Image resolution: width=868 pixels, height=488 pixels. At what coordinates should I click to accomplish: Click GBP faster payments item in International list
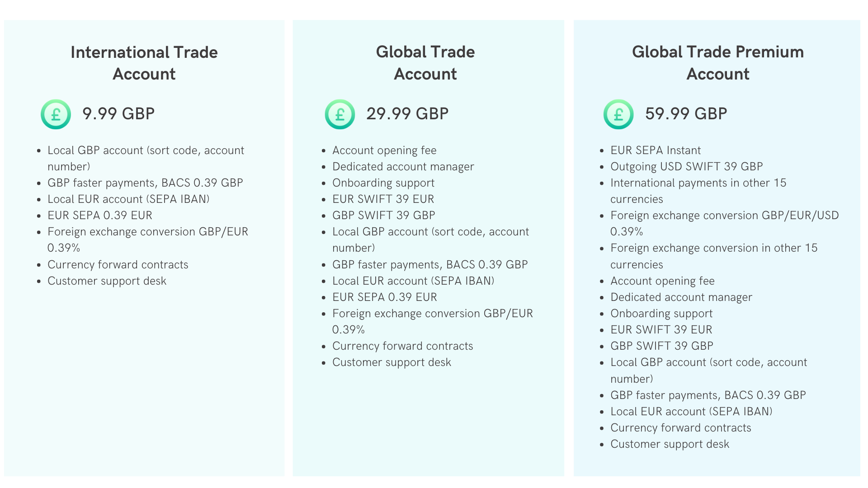[x=145, y=183]
